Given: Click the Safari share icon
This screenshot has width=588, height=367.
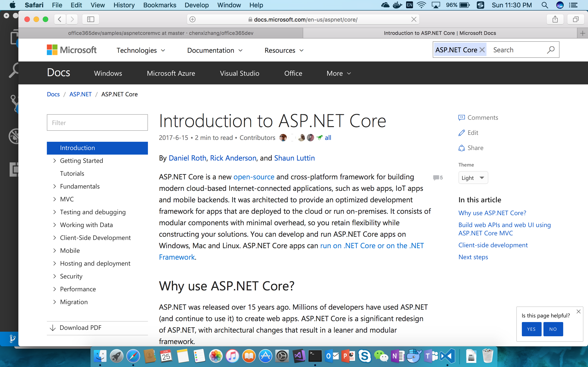Looking at the screenshot, I should click(x=555, y=19).
